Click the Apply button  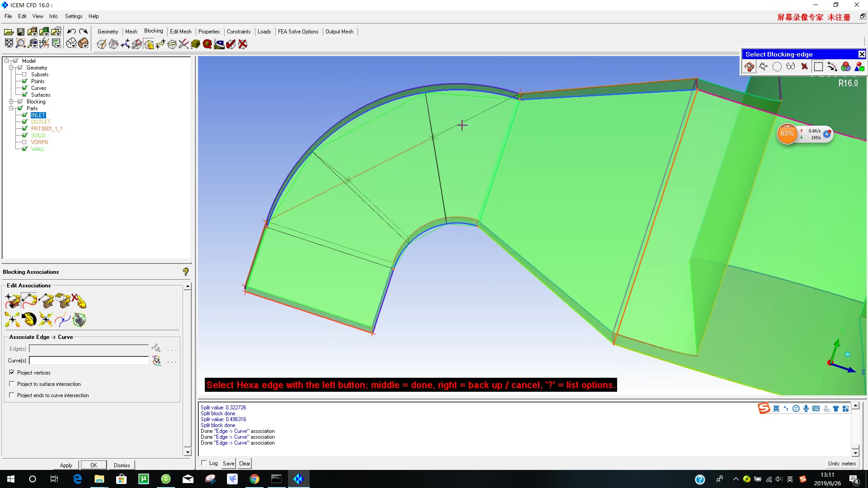[66, 465]
